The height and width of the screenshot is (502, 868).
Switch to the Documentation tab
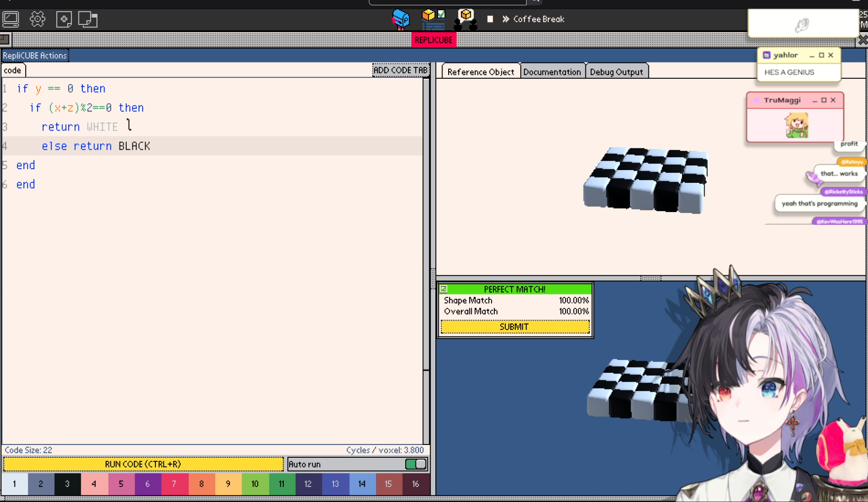(552, 72)
